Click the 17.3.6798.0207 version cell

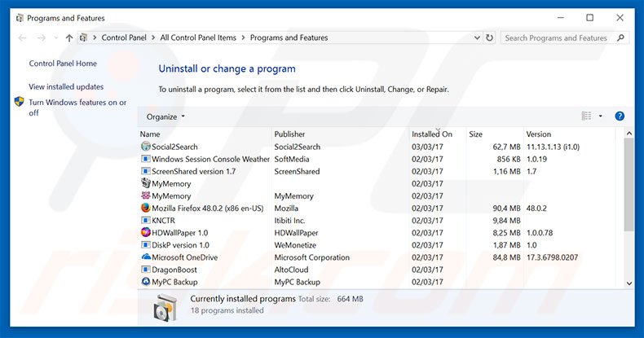(552, 257)
